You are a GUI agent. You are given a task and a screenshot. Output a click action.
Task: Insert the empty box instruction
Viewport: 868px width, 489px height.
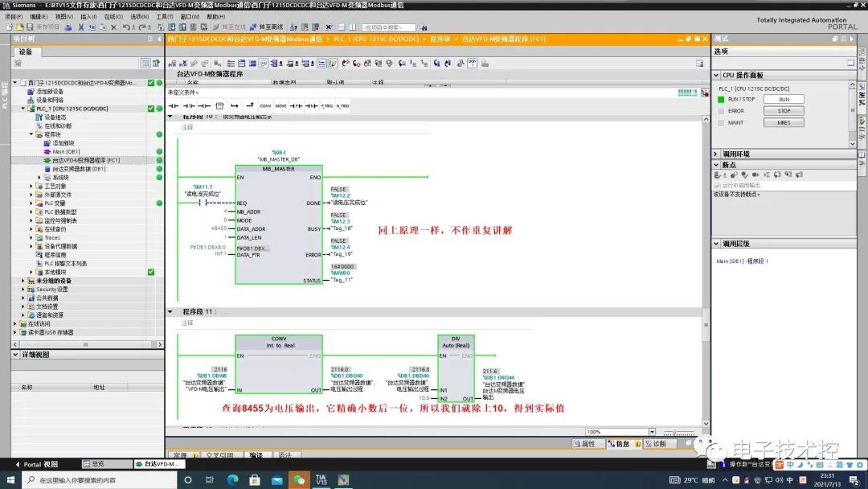pyautogui.click(x=219, y=105)
